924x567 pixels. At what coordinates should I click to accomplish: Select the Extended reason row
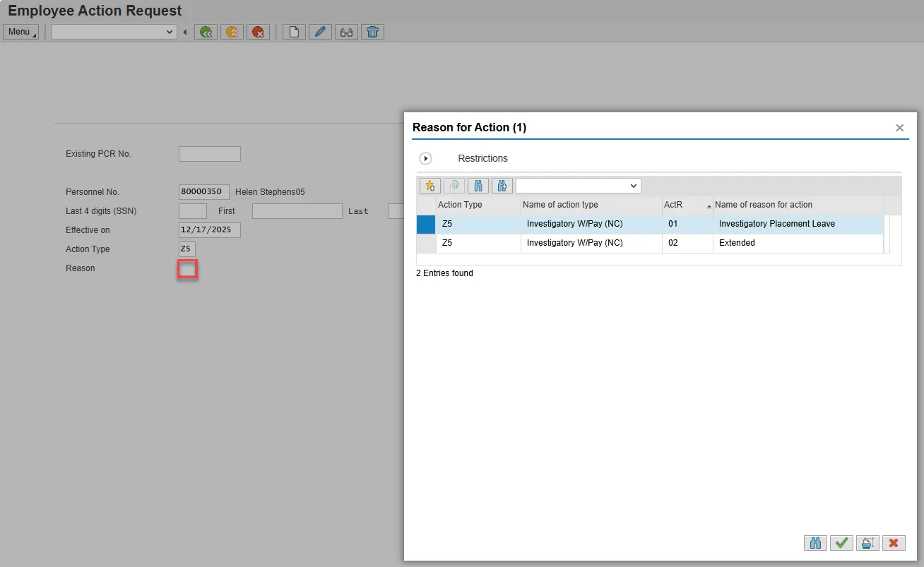click(737, 243)
